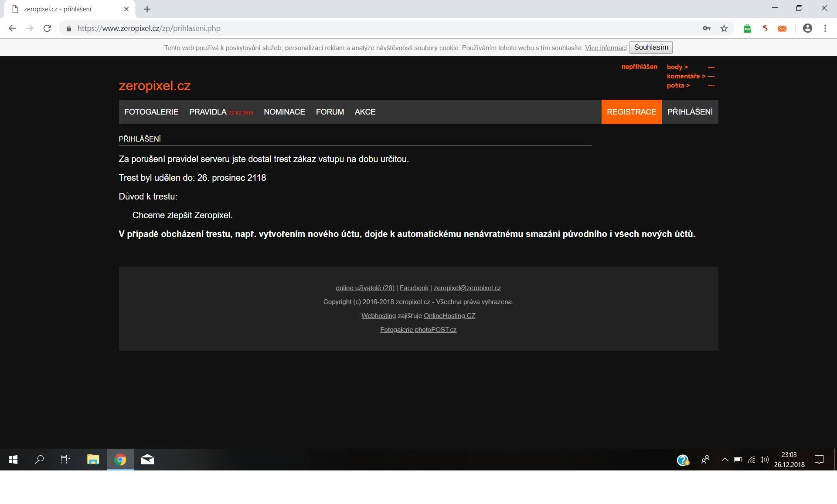The width and height of the screenshot is (837, 504).
Task: Click the pošta > link
Action: click(678, 85)
